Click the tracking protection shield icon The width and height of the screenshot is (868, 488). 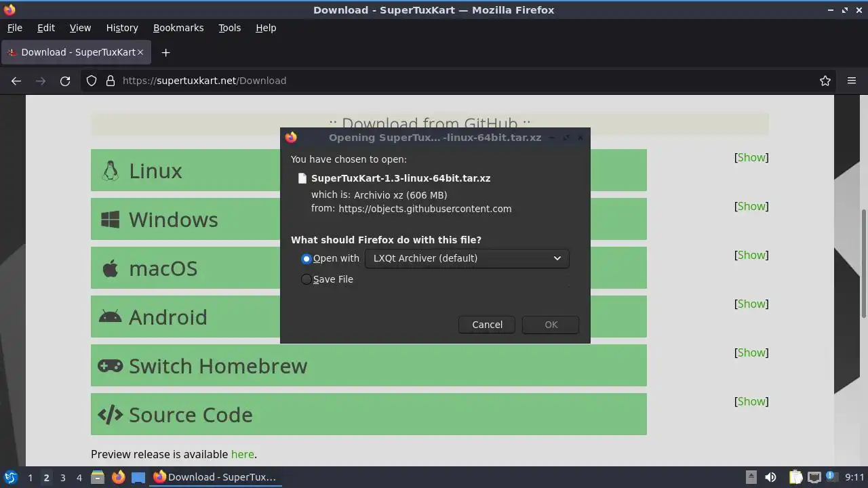tap(92, 81)
